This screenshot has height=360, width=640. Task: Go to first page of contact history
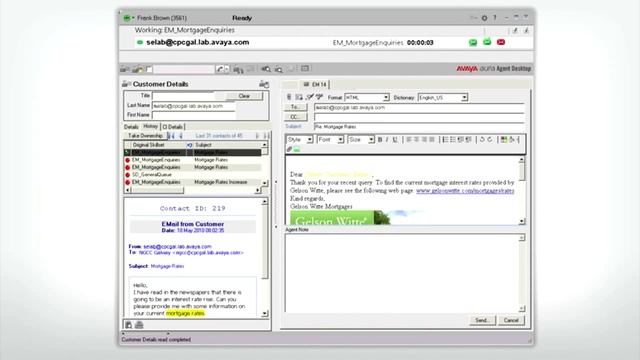click(171, 136)
